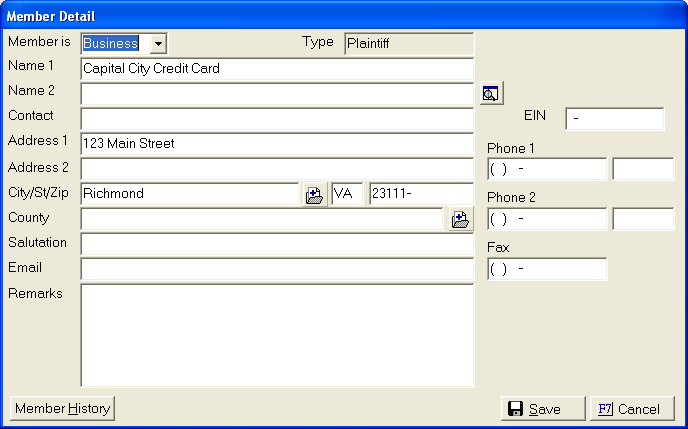Image resolution: width=688 pixels, height=429 pixels.
Task: Select the Name 2 input field
Action: (x=276, y=94)
